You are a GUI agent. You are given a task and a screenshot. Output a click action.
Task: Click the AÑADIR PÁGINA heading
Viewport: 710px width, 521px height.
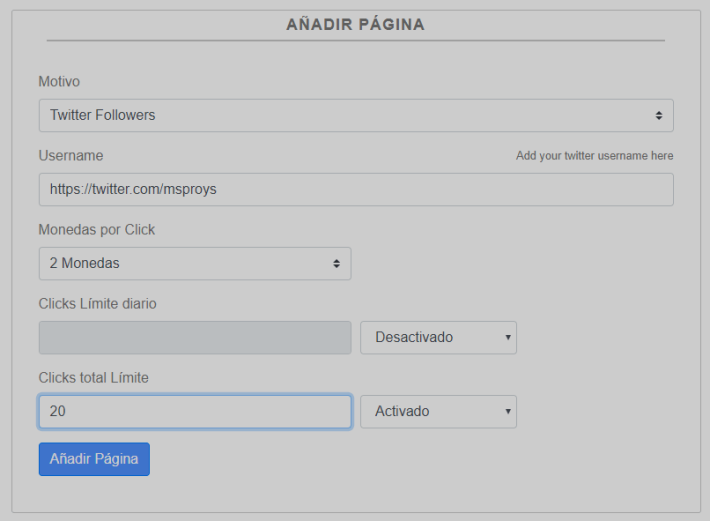pyautogui.click(x=355, y=24)
